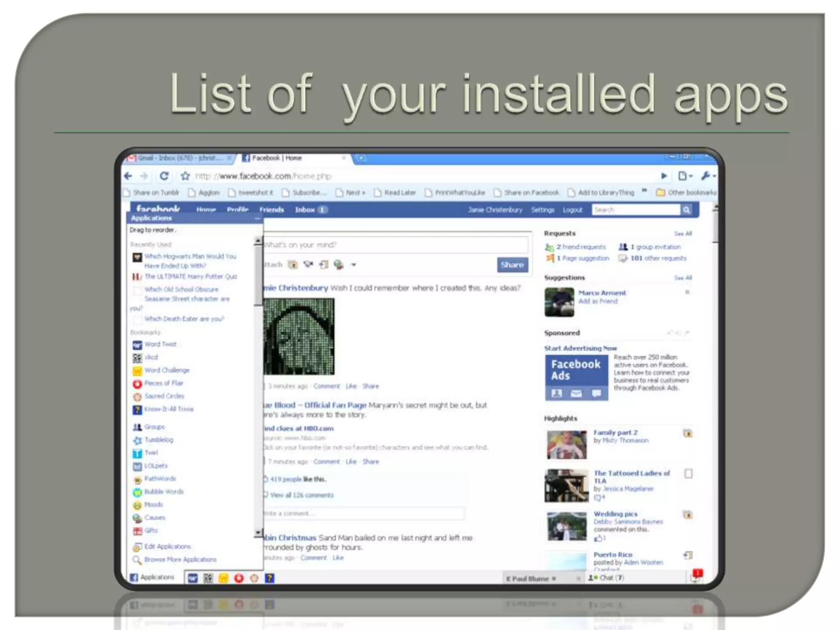Viewport: 840px width, 630px height.
Task: Dismiss Marco Arment suggestion with X
Action: [x=687, y=292]
